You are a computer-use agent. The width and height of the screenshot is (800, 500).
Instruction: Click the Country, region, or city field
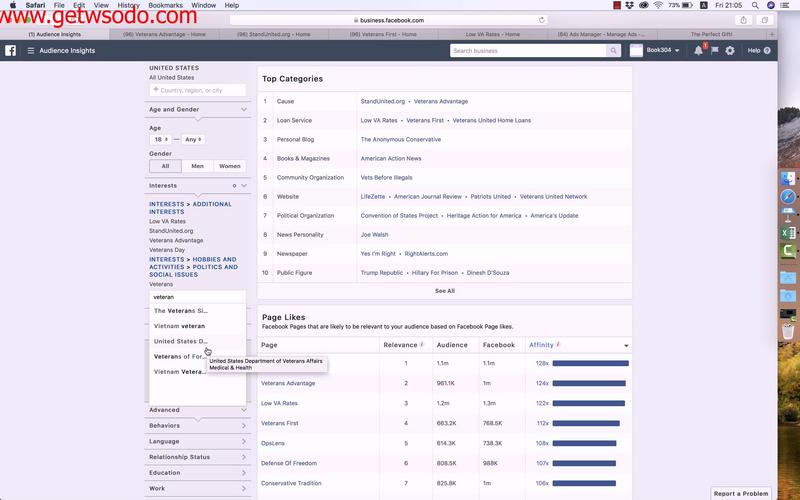197,90
